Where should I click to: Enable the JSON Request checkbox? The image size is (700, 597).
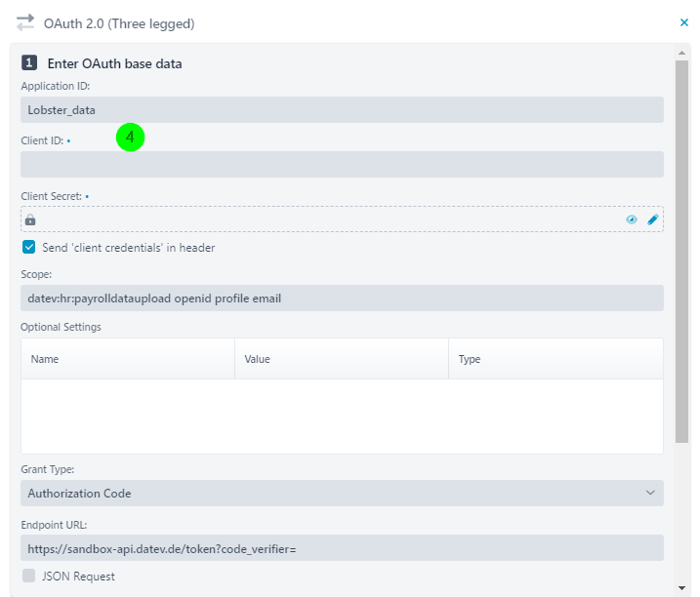pos(29,576)
